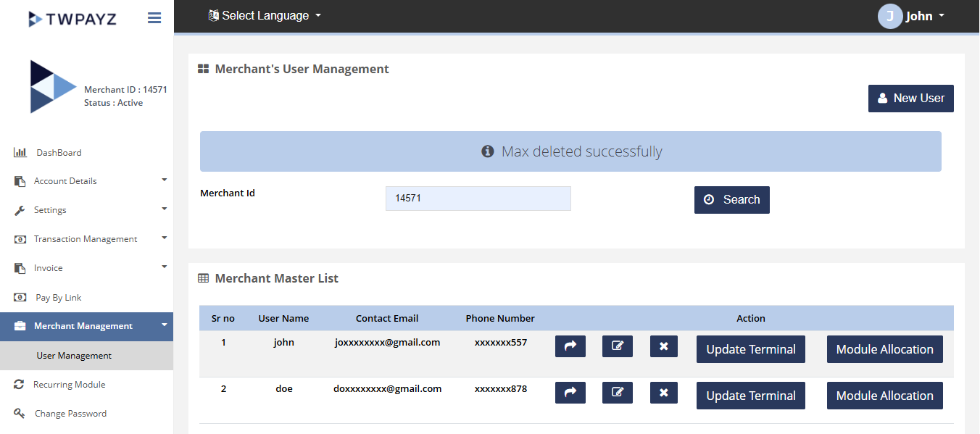Open Pay By Link page
Viewport: 980px width, 434px height.
pyautogui.click(x=58, y=298)
